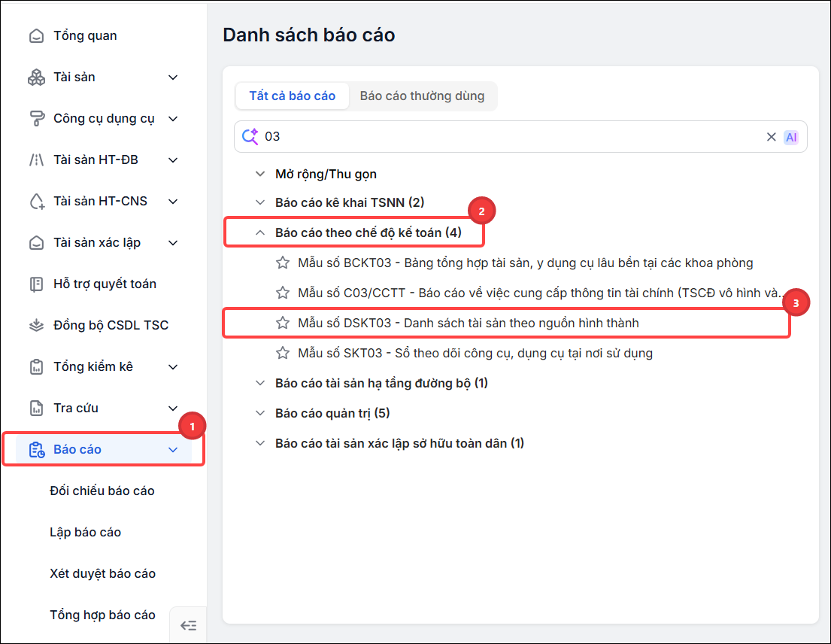The width and height of the screenshot is (831, 644).
Task: Expand the Tài sản HT-ĐB chevron
Action: (x=173, y=160)
